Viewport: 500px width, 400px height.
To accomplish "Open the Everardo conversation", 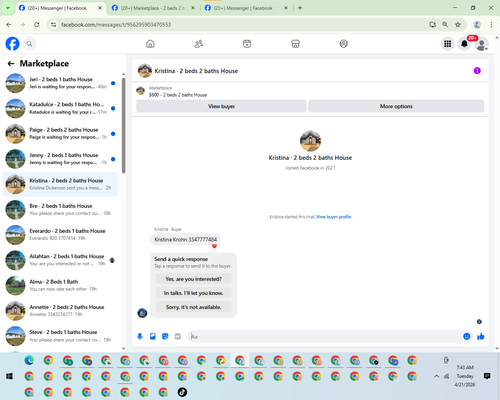I will pyautogui.click(x=60, y=235).
